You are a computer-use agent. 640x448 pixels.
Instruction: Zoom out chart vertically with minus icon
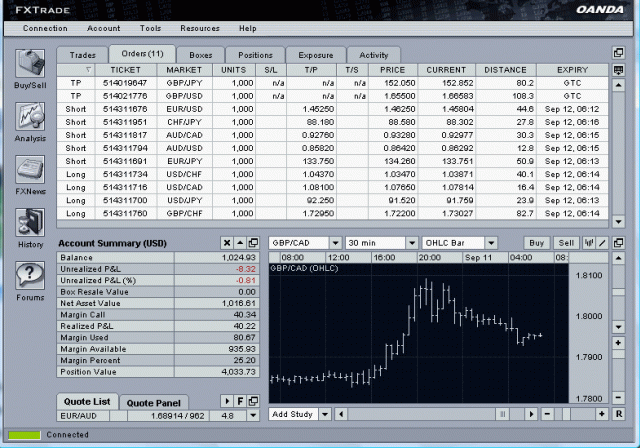coord(618,397)
